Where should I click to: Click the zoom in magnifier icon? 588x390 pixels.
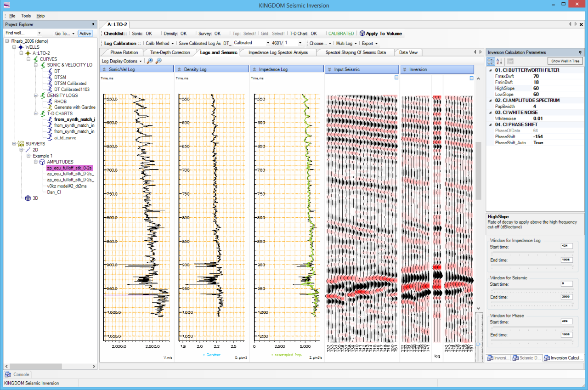150,61
